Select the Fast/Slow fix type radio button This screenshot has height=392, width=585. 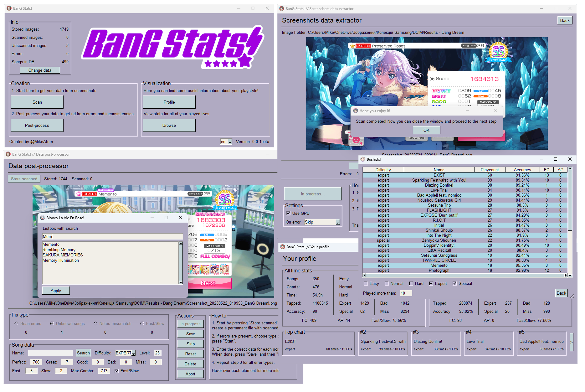point(142,324)
